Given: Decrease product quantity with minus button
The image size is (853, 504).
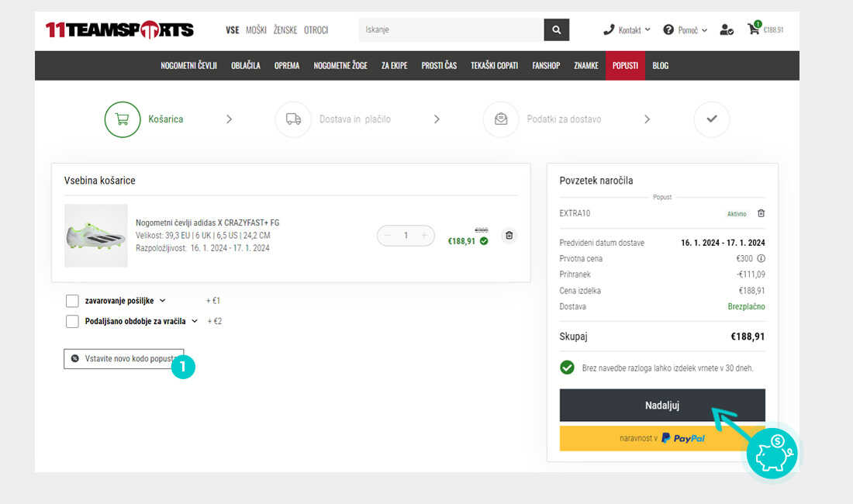Looking at the screenshot, I should pos(387,236).
